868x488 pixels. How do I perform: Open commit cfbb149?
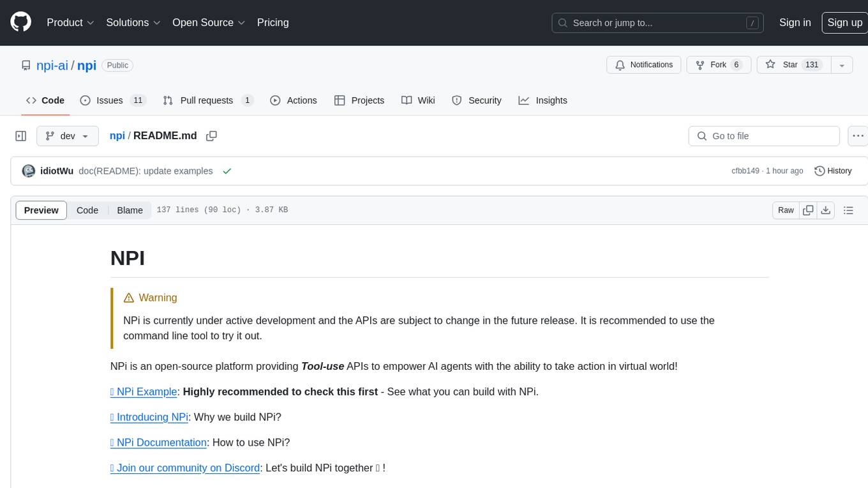coord(745,171)
